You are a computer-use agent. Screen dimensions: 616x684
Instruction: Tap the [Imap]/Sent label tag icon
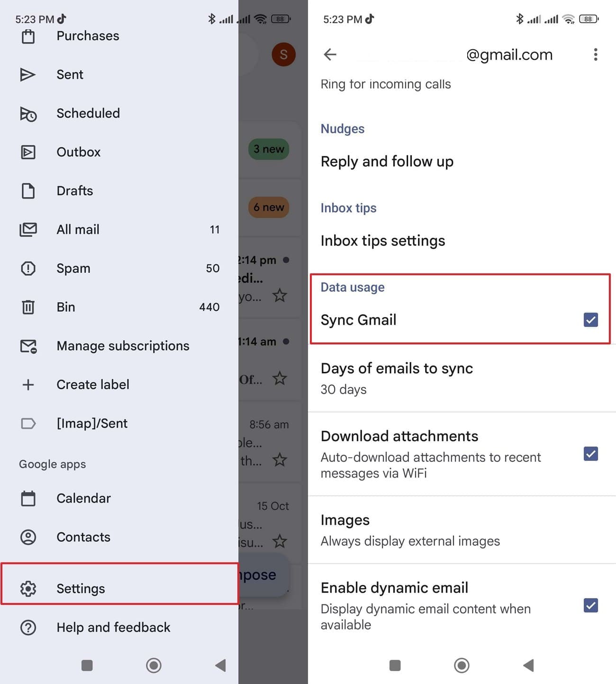(x=28, y=423)
